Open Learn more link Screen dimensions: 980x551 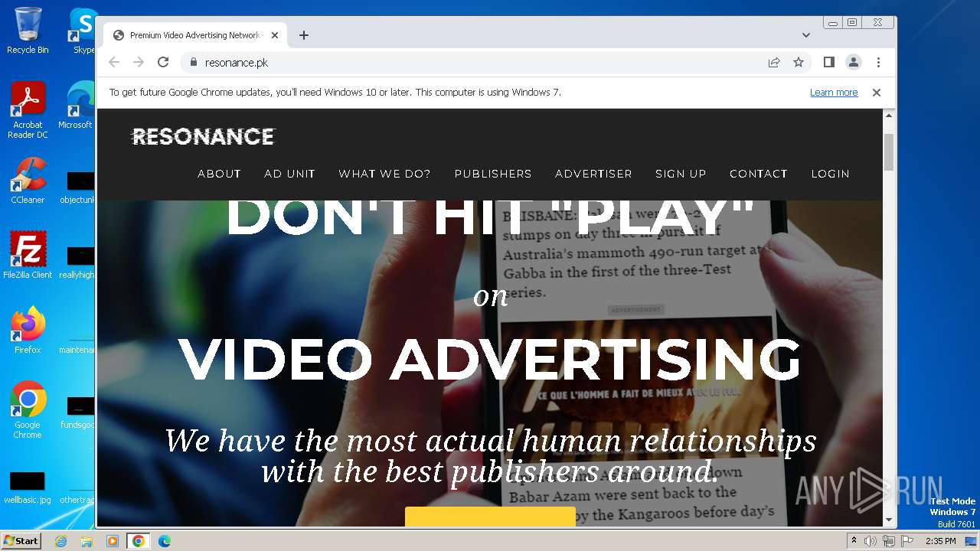coord(834,93)
